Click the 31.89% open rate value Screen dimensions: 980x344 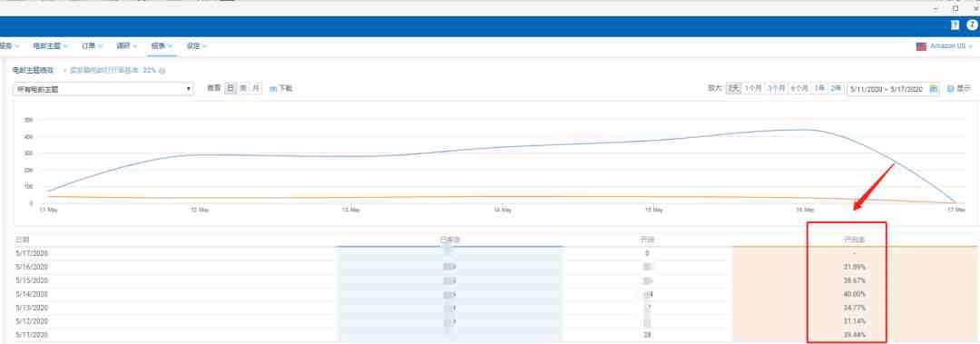[854, 267]
